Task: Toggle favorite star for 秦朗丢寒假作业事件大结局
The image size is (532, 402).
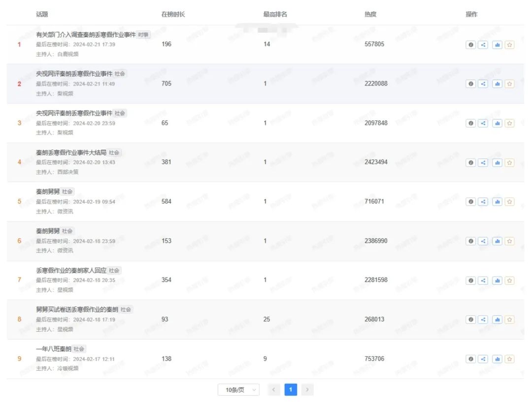Action: [x=510, y=162]
